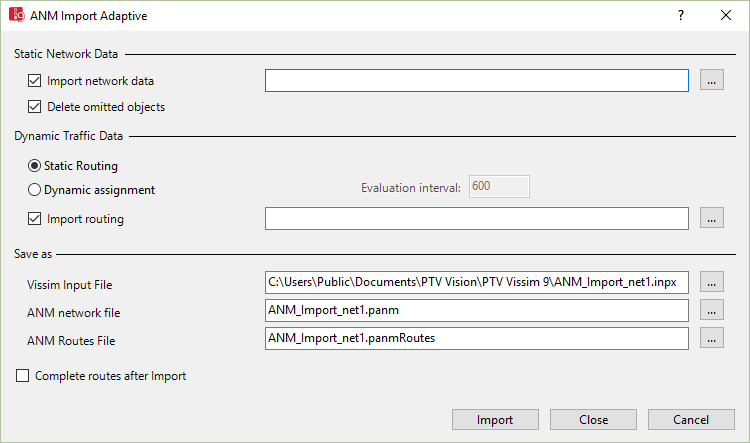
Task: Choose the Dynamic assignment radio option
Action: [35, 189]
